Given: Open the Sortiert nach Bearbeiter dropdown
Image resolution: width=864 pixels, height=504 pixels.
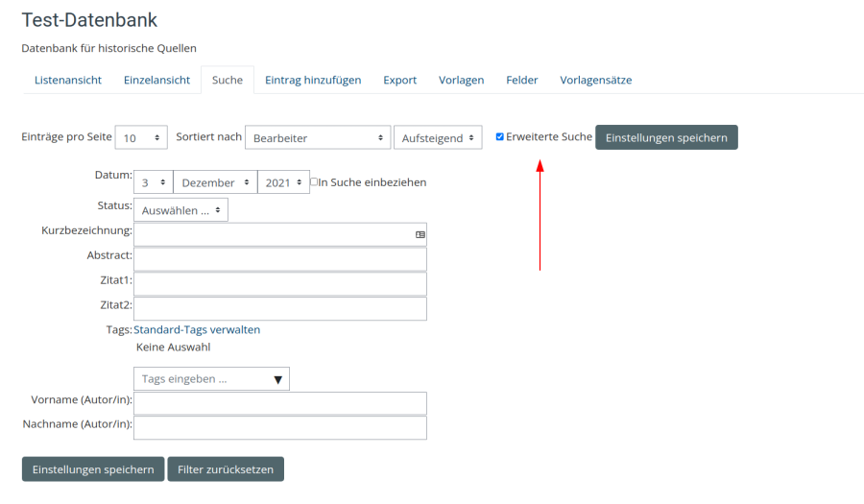Looking at the screenshot, I should pos(318,138).
